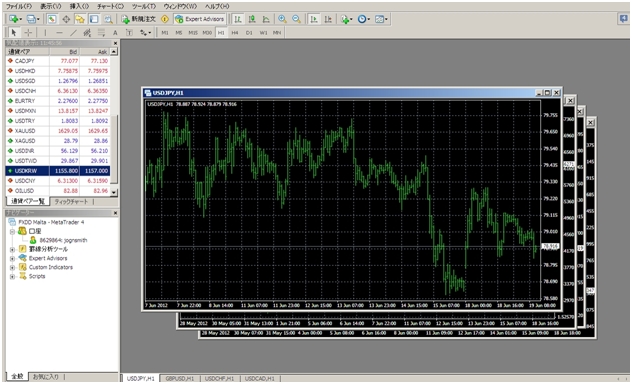Zoom in on the chart
The image size is (632, 384).
tap(282, 19)
